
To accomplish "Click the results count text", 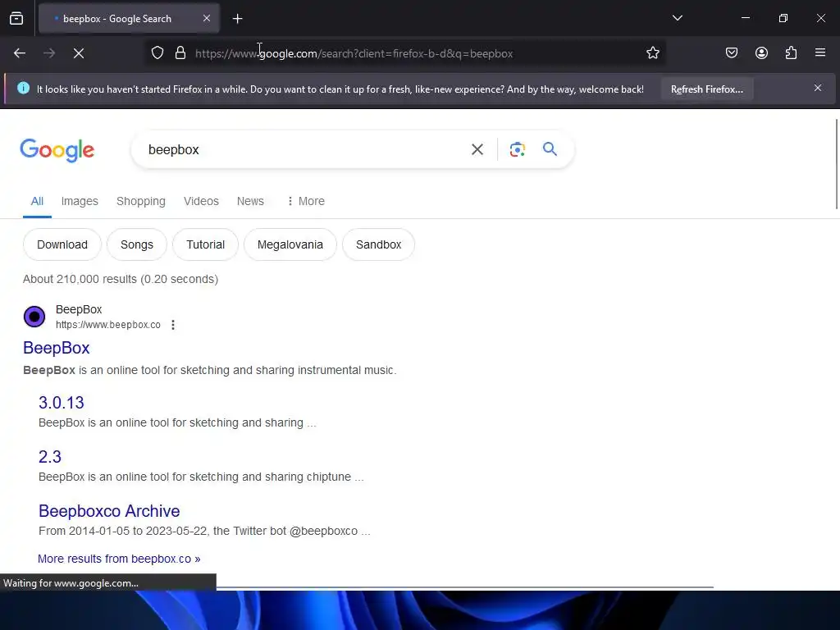I will (x=121, y=279).
